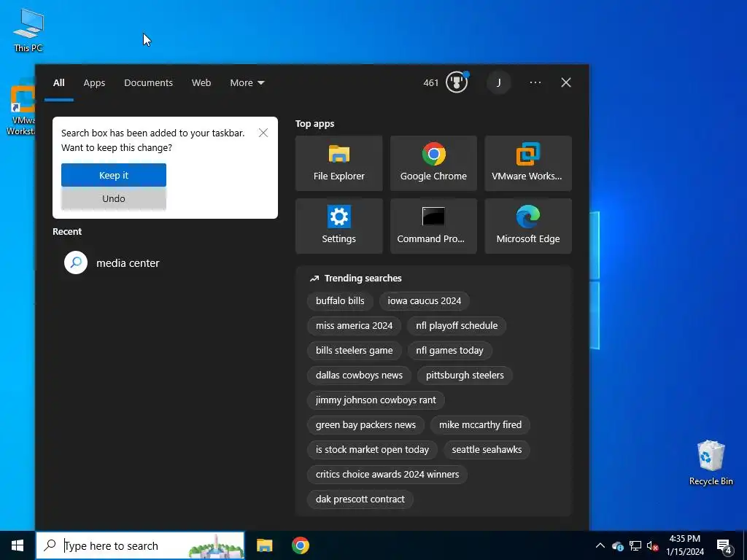
Task: Search trending green bay packers news
Action: pos(365,425)
